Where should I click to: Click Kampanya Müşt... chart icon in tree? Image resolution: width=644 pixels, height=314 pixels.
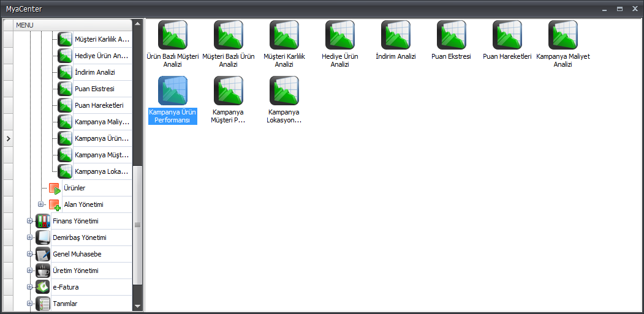[x=65, y=155]
